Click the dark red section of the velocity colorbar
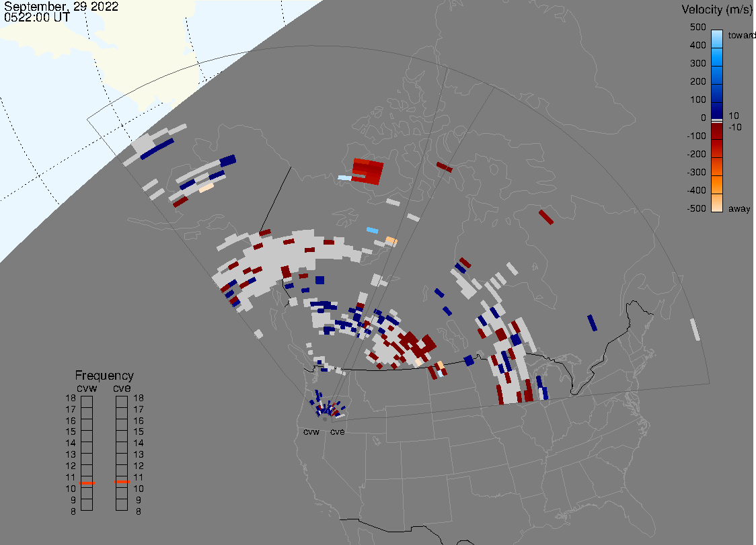The image size is (756, 545). click(x=717, y=132)
